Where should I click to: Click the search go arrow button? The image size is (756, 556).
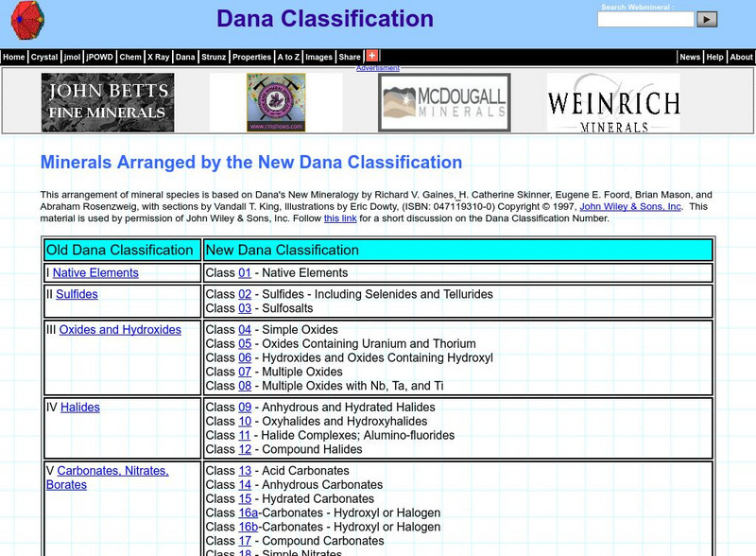707,19
